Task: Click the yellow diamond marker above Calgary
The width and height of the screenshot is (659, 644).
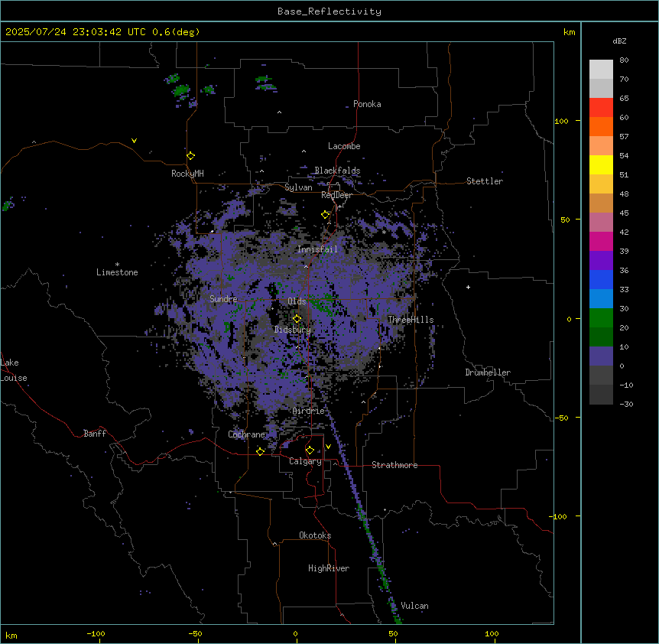Action: tap(310, 450)
